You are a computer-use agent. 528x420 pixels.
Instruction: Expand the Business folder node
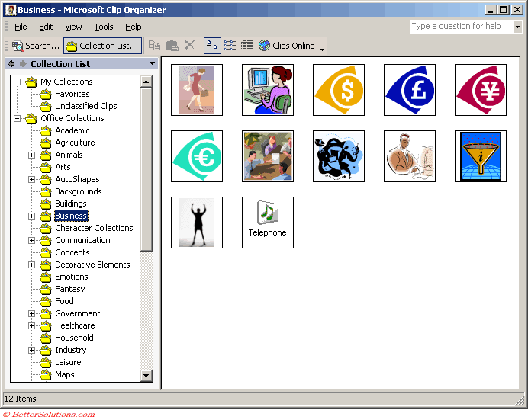(31, 216)
